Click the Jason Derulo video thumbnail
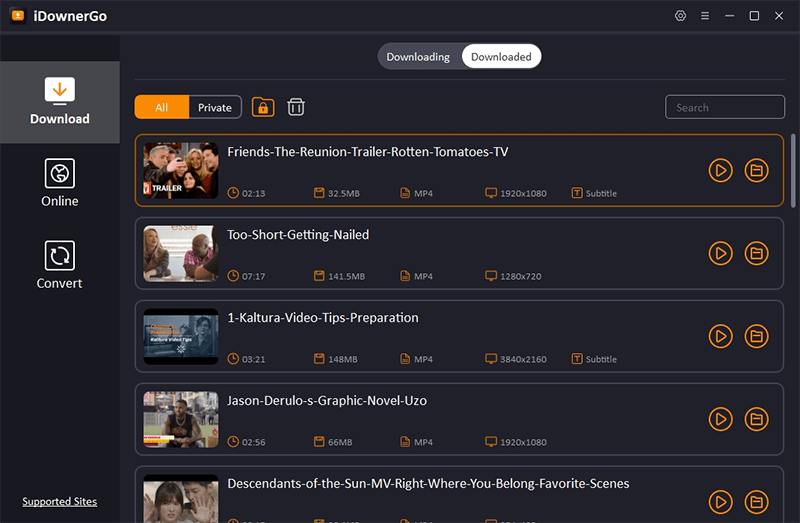Screen dimensions: 800x523 tap(181, 419)
